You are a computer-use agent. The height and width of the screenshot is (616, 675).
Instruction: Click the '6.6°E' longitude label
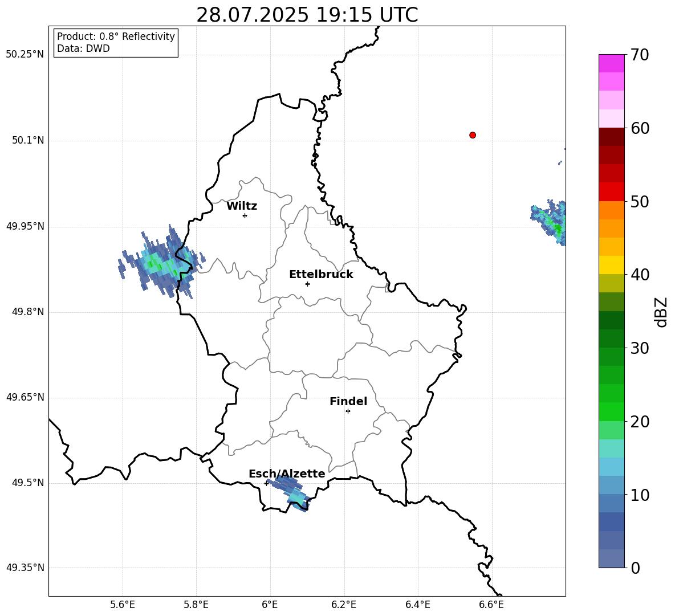pos(491,605)
